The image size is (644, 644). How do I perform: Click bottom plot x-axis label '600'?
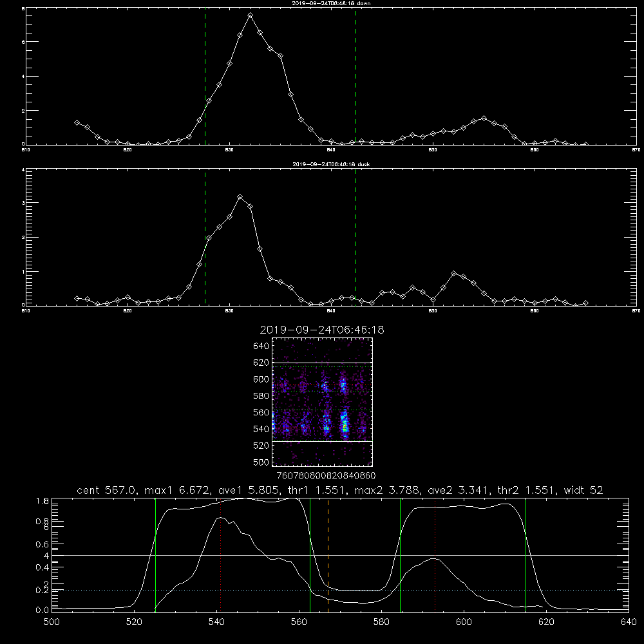tap(464, 622)
